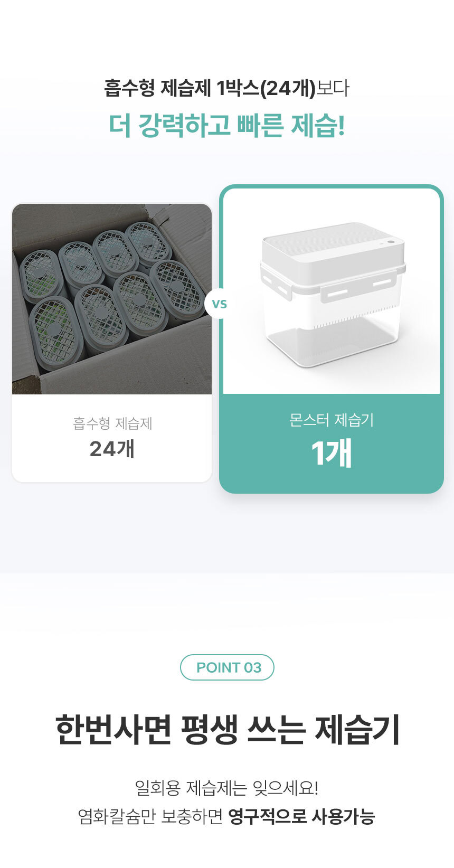Click the green headline 더 강력하고 빠른 제습!
The width and height of the screenshot is (454, 868).
pyautogui.click(x=227, y=126)
